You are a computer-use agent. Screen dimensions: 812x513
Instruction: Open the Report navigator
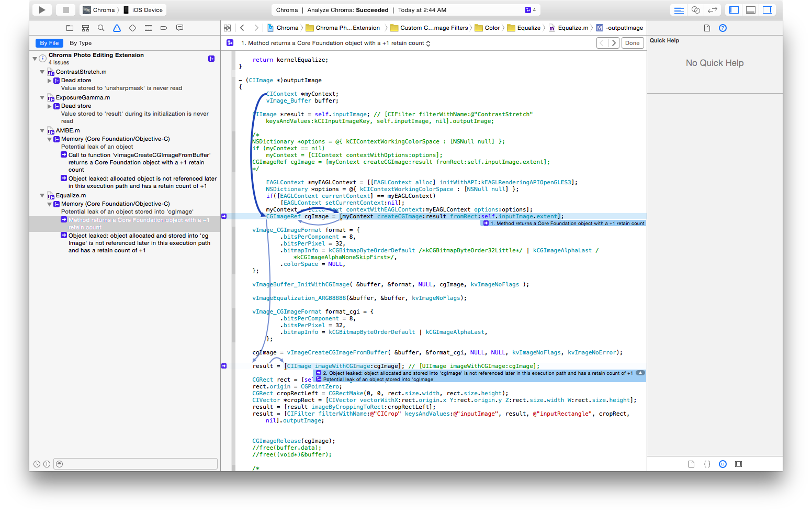179,28
